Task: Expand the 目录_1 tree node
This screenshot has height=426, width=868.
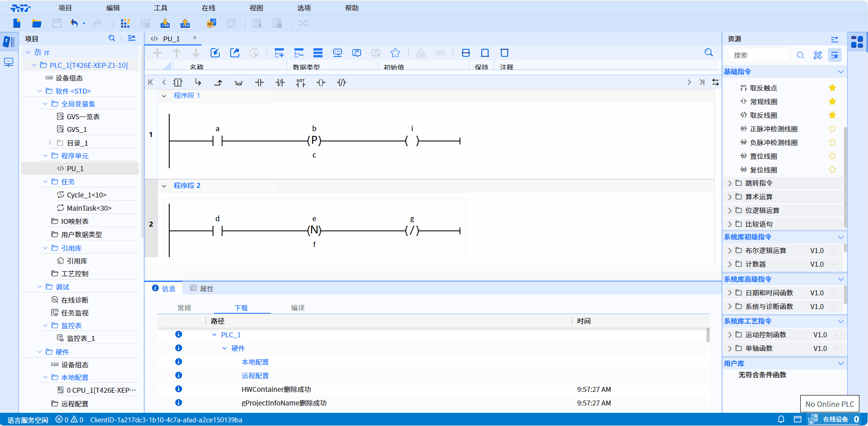Action: (x=50, y=143)
